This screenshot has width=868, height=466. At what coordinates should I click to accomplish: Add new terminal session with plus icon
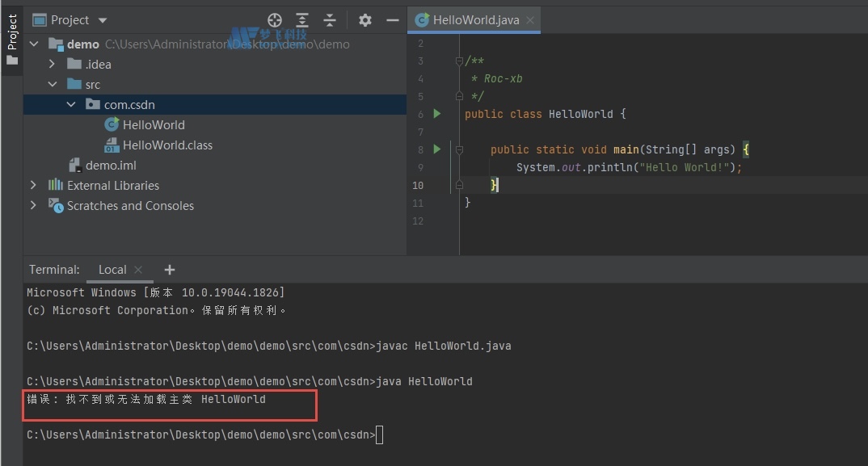click(x=170, y=270)
